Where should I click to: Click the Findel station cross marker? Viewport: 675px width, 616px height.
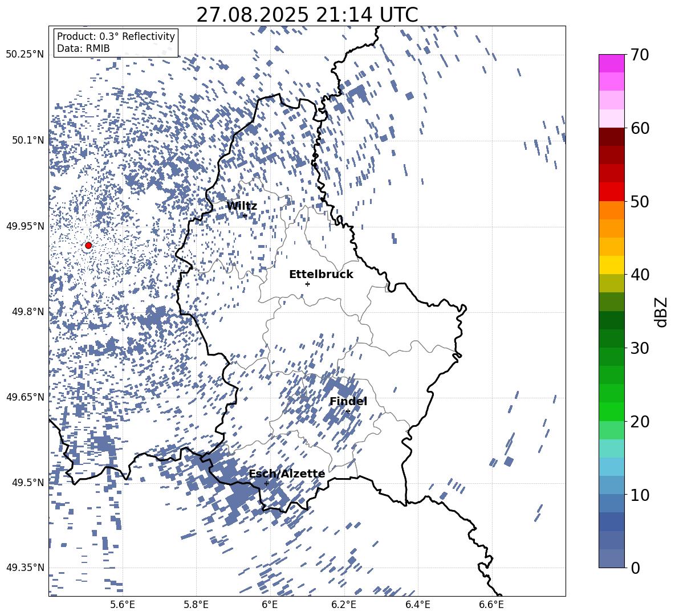(x=348, y=411)
